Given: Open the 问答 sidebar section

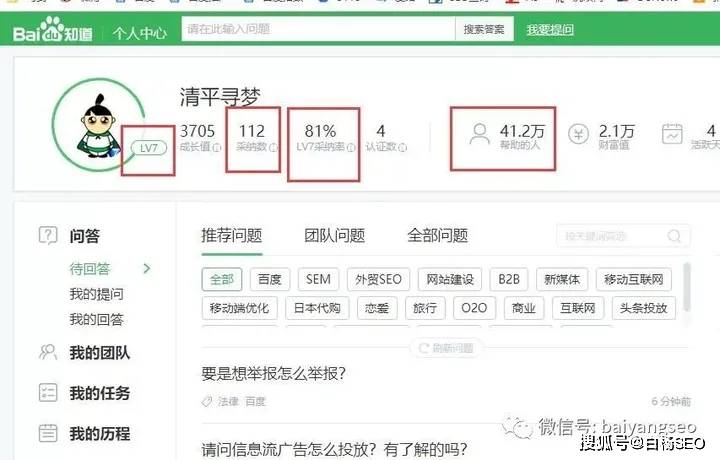Looking at the screenshot, I should click(84, 236).
